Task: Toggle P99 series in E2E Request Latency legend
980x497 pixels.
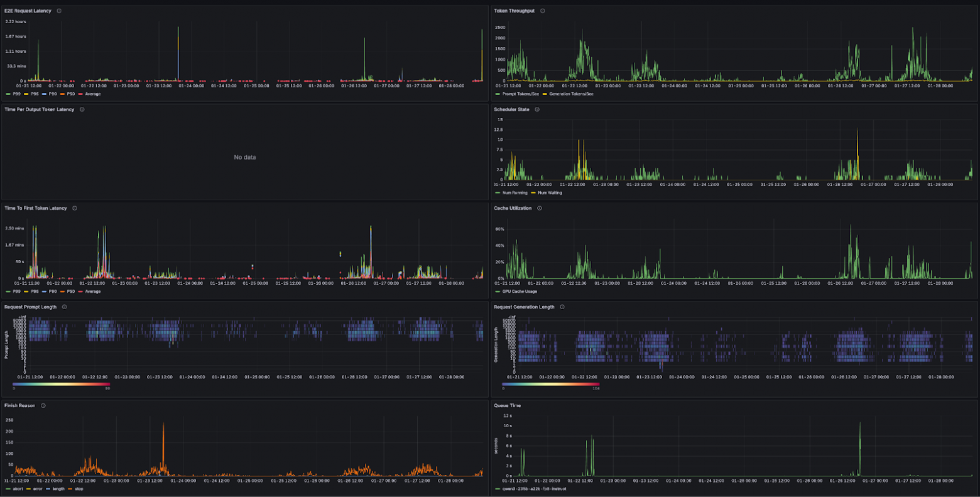Action: [x=13, y=94]
